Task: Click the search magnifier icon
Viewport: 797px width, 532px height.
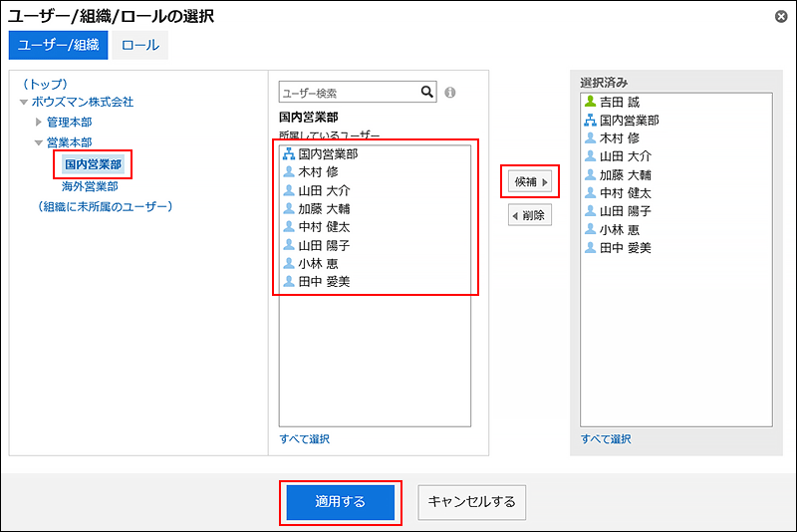Action: tap(427, 92)
